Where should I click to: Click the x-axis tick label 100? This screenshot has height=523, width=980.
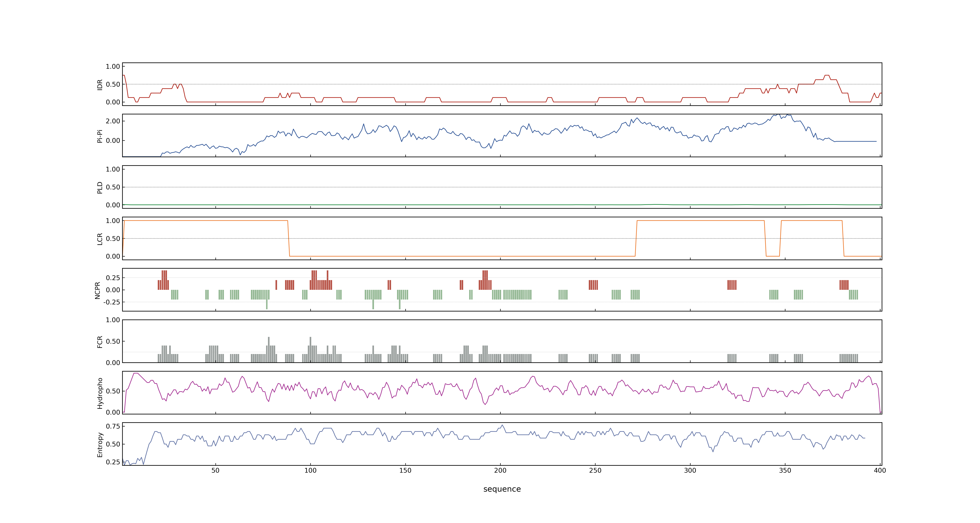(310, 470)
